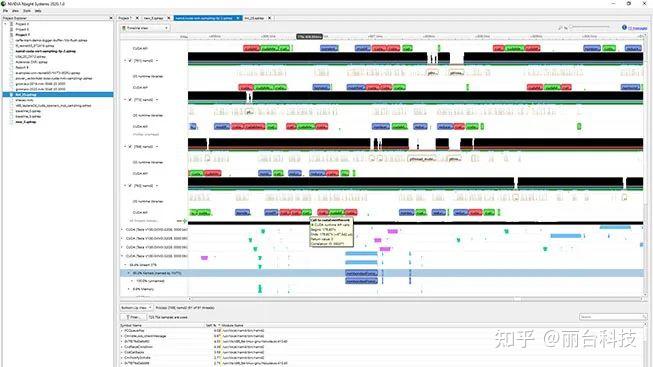
Task: Collapse the Project 5 tree node
Action: click(6, 24)
